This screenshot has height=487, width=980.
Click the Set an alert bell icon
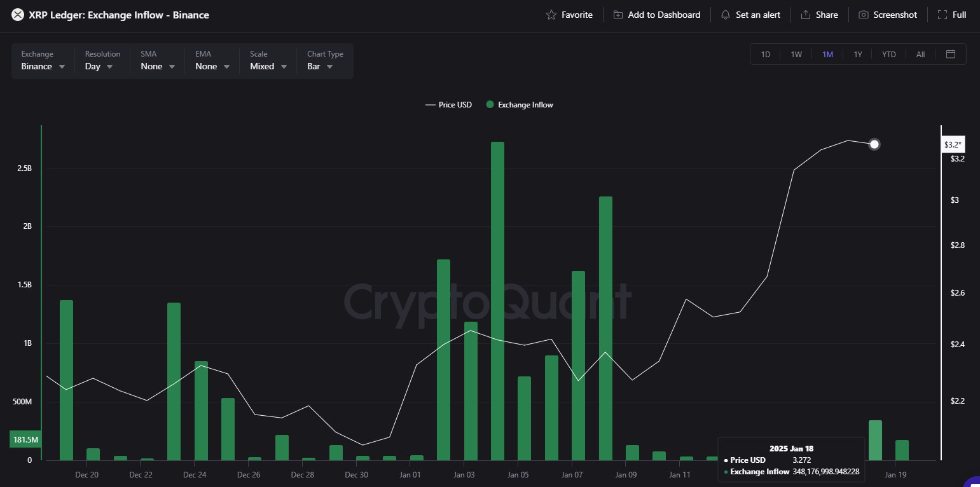(x=726, y=15)
